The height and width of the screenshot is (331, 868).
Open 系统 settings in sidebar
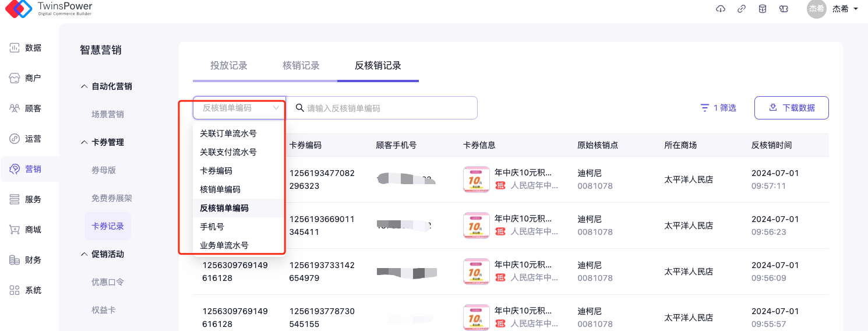26,290
